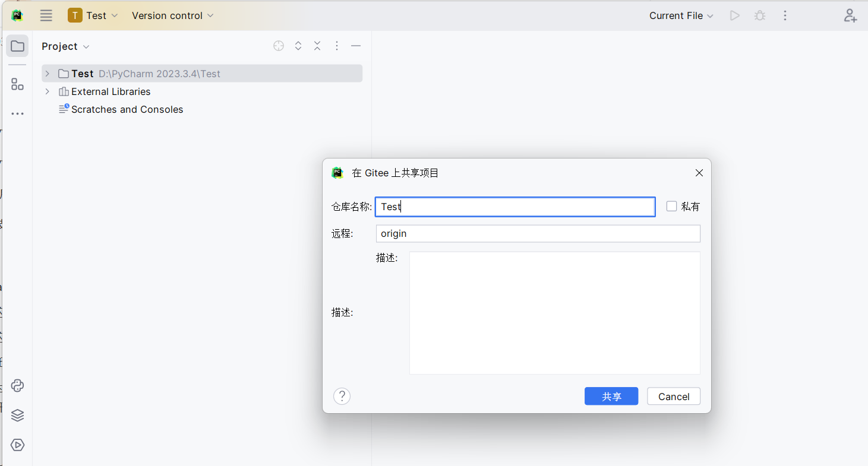Cancel the Gitee share dialog

pyautogui.click(x=674, y=396)
